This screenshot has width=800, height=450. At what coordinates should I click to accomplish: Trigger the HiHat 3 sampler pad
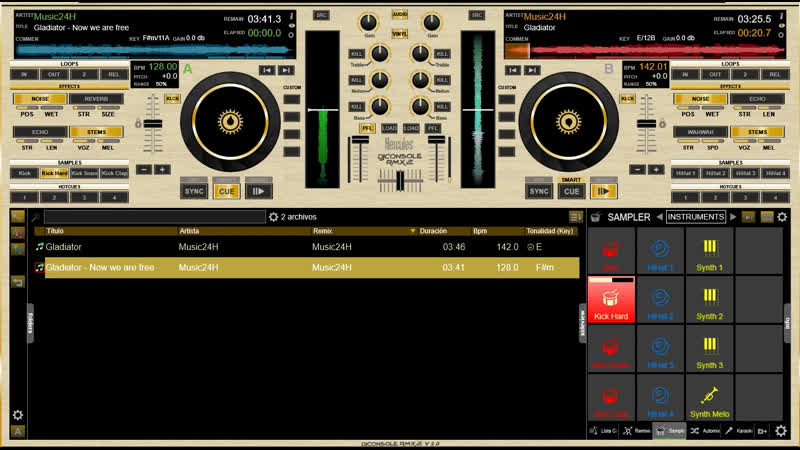pos(660,348)
